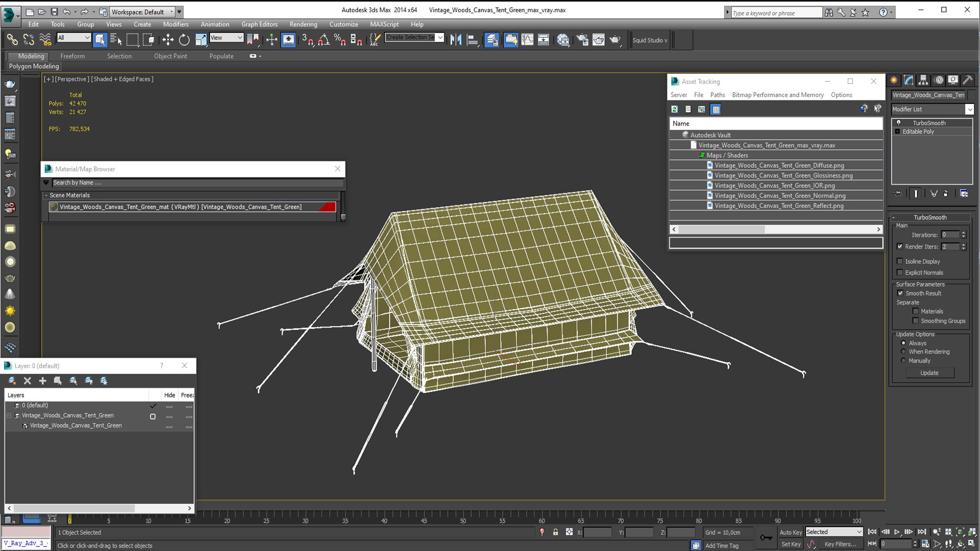This screenshot has height=551, width=980.
Task: Switch to Object Paint ribbon tab
Action: (x=170, y=56)
